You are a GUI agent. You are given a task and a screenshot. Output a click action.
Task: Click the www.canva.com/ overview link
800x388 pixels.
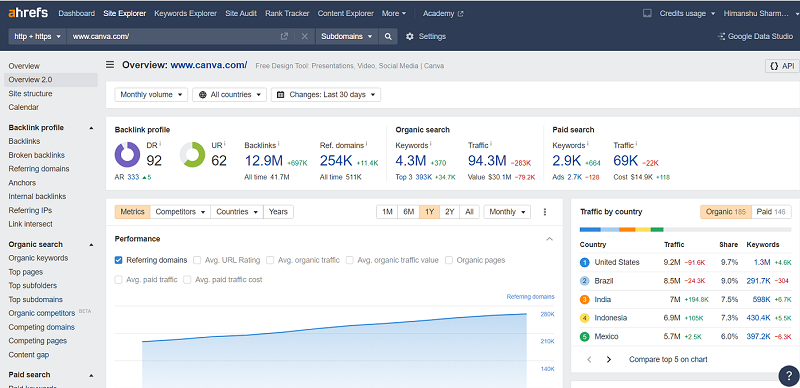pos(209,65)
